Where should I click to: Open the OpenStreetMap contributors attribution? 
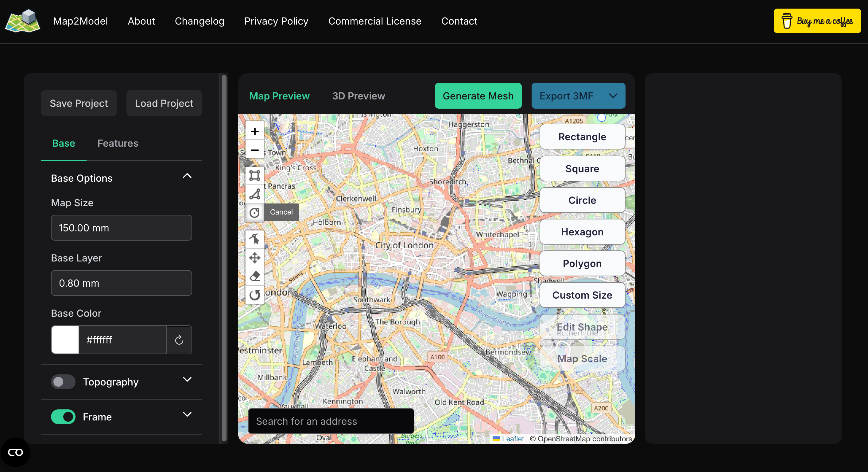(x=581, y=439)
